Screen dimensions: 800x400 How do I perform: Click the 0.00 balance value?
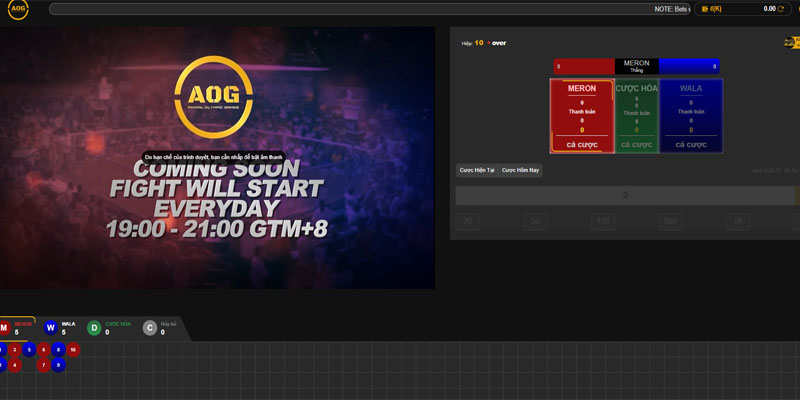click(x=769, y=9)
